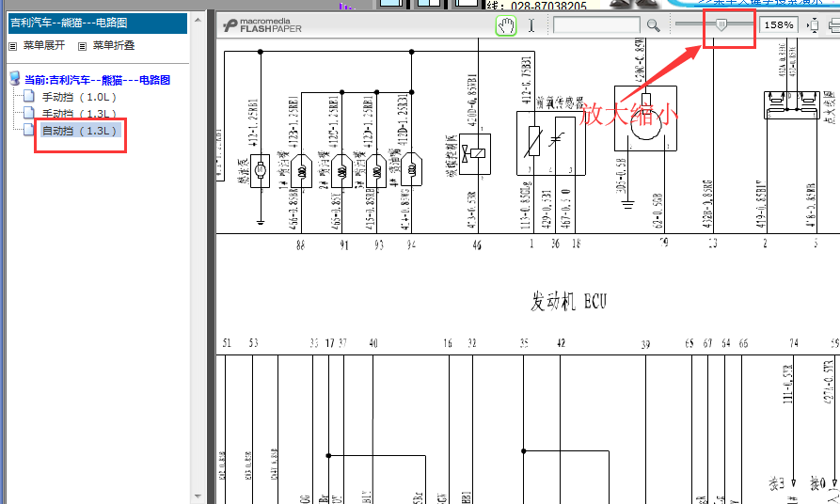Click the page icon next to 手动挡(1.3L)

[29, 113]
